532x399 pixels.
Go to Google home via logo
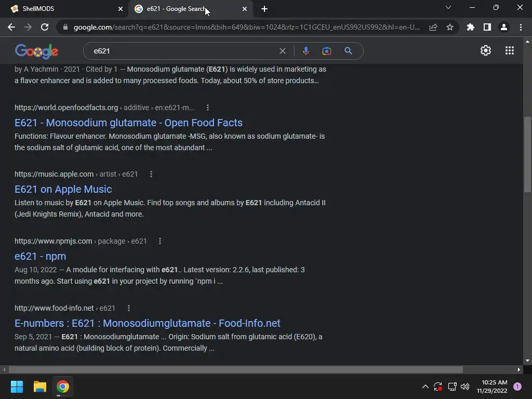pyautogui.click(x=37, y=51)
